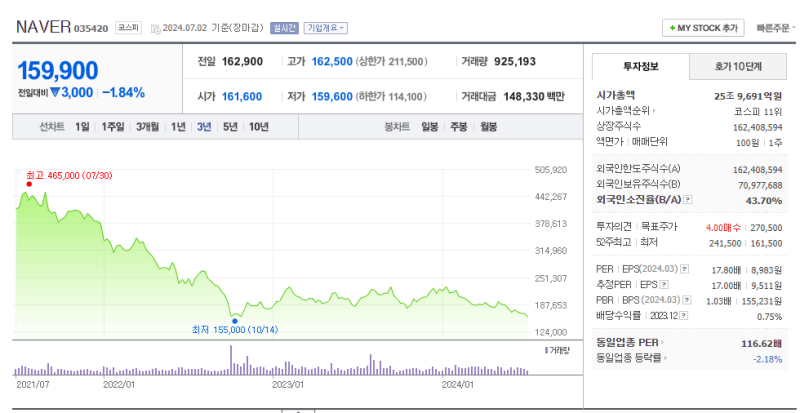Click the calendar icon before the date
The height and width of the screenshot is (413, 800).
click(x=155, y=29)
